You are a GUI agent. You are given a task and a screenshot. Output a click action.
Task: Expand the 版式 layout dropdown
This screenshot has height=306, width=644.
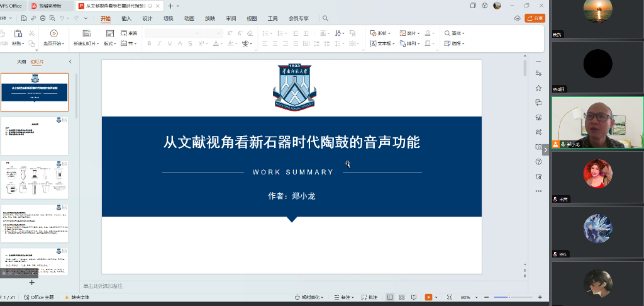coord(111,43)
